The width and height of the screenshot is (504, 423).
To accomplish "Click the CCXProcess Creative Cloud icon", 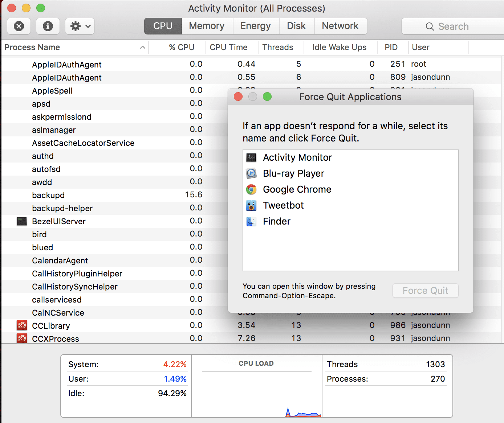I will 22,339.
